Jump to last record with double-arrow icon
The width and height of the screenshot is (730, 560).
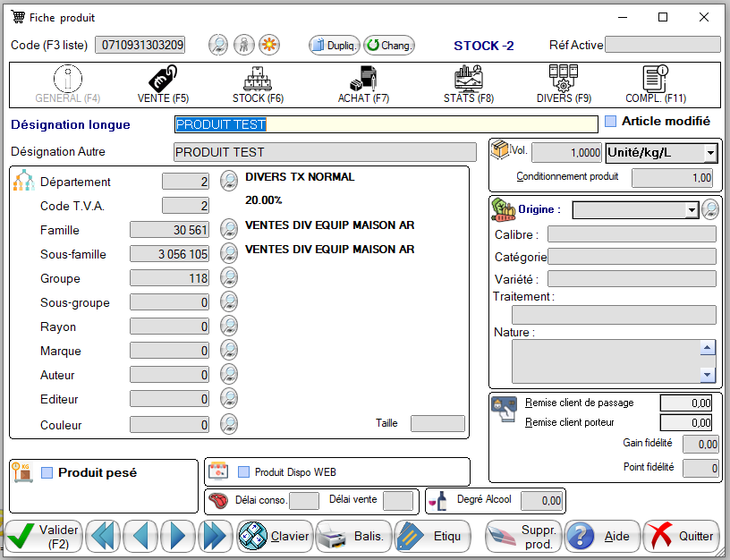coord(215,536)
